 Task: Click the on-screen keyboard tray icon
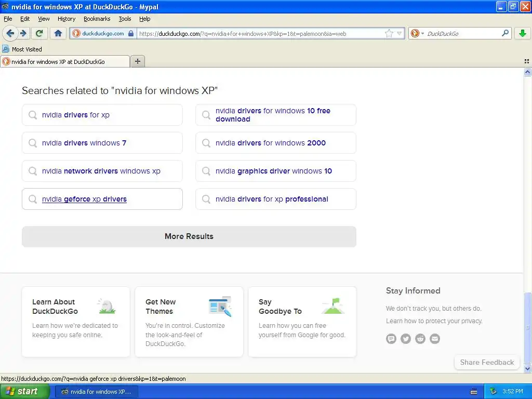click(x=474, y=392)
